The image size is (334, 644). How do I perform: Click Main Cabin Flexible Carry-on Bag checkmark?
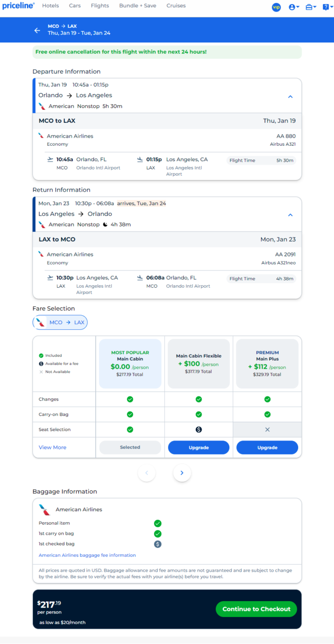[198, 415]
